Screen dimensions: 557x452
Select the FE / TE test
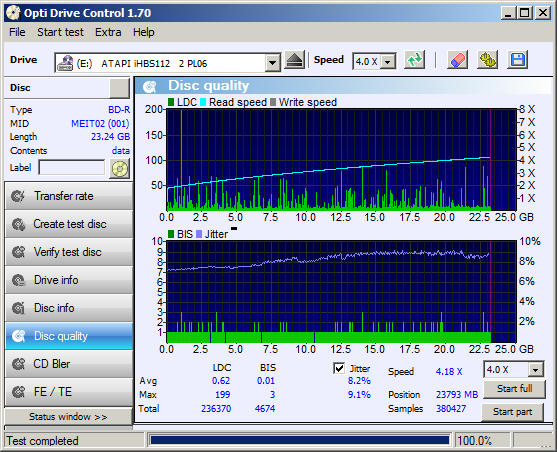pos(69,392)
